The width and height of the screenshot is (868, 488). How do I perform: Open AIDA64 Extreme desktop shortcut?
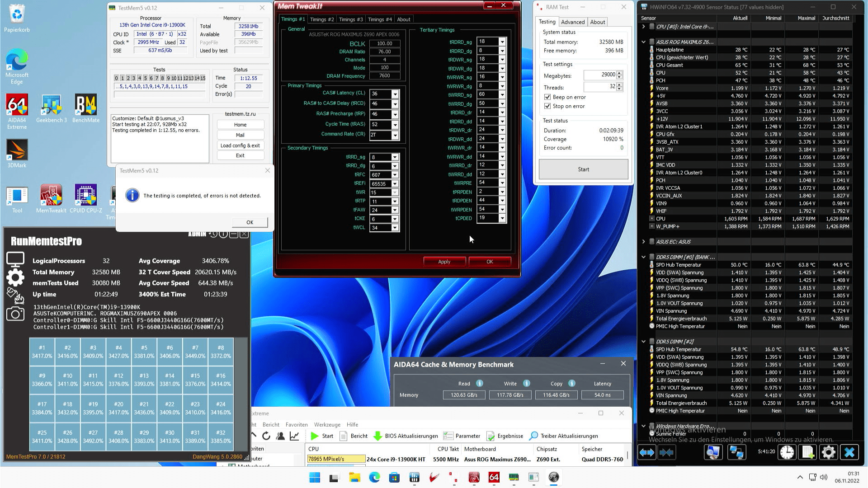[17, 112]
